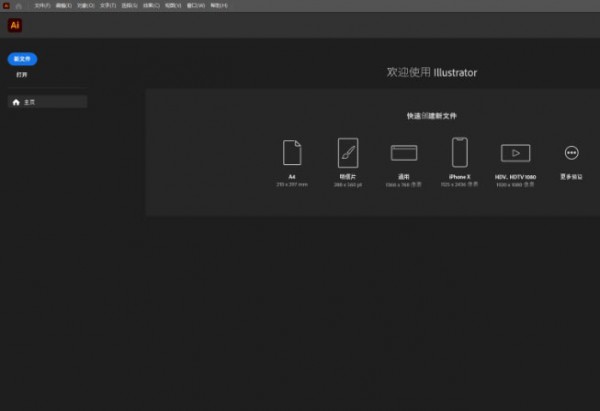Viewport: 600px width, 411px height.
Task: Open the 窗口(W) menu
Action: (x=196, y=6)
